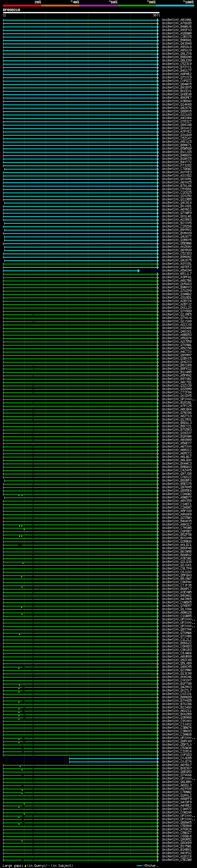Select hit label UniRef100_A2BTJ2

177,304
